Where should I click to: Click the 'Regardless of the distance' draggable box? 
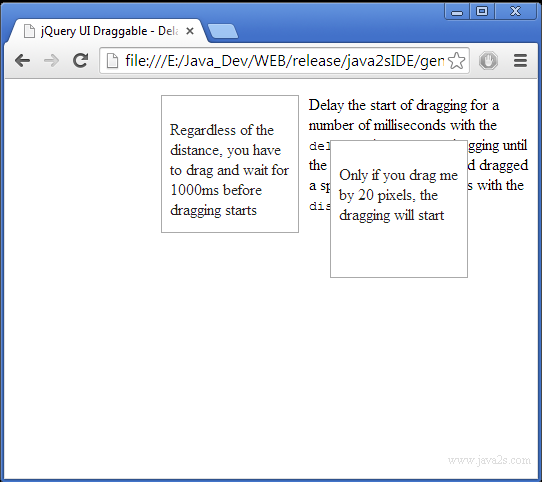[230, 164]
